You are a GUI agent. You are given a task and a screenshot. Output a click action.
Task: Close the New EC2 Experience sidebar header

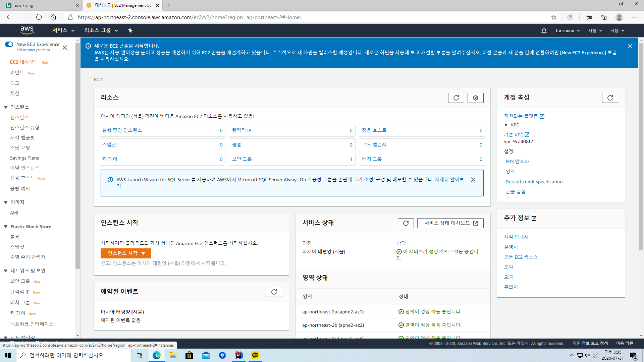[65, 48]
